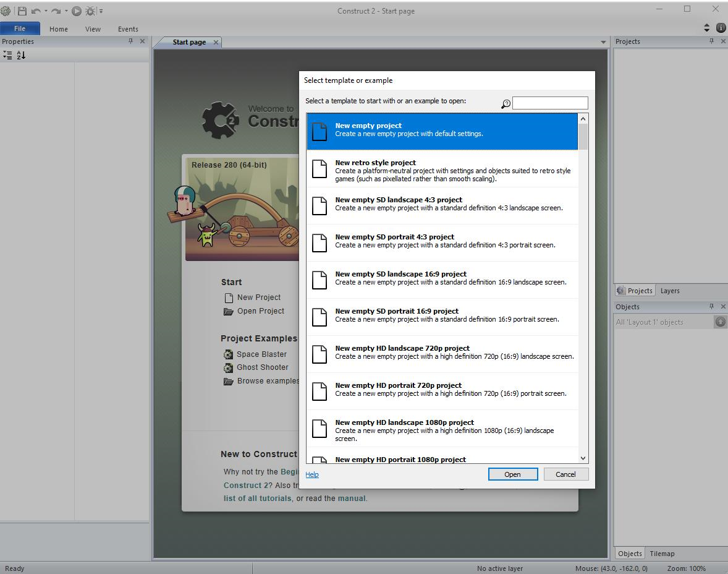The image size is (728, 574).
Task: Switch to the Tilemap tab
Action: [x=661, y=554]
